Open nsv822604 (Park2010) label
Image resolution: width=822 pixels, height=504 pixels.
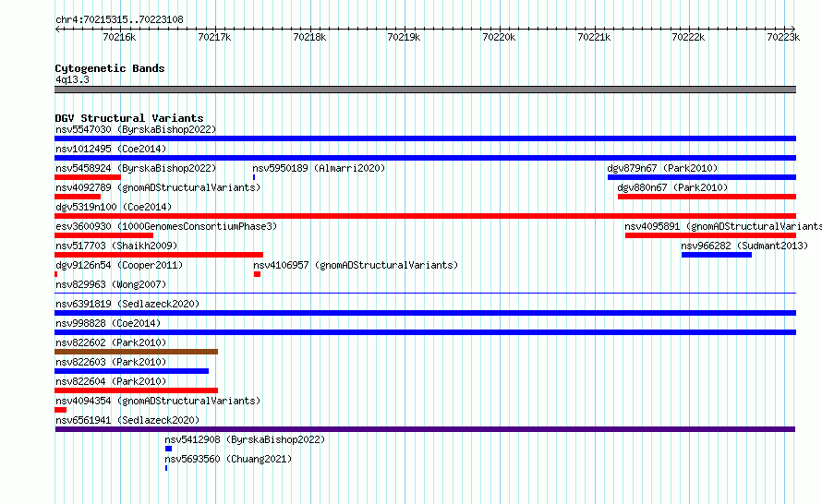pyautogui.click(x=111, y=381)
